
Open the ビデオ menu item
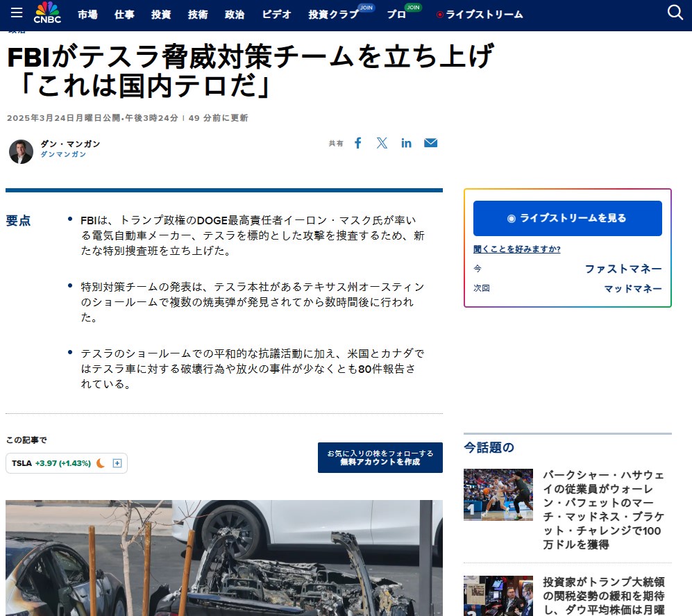pyautogui.click(x=276, y=15)
